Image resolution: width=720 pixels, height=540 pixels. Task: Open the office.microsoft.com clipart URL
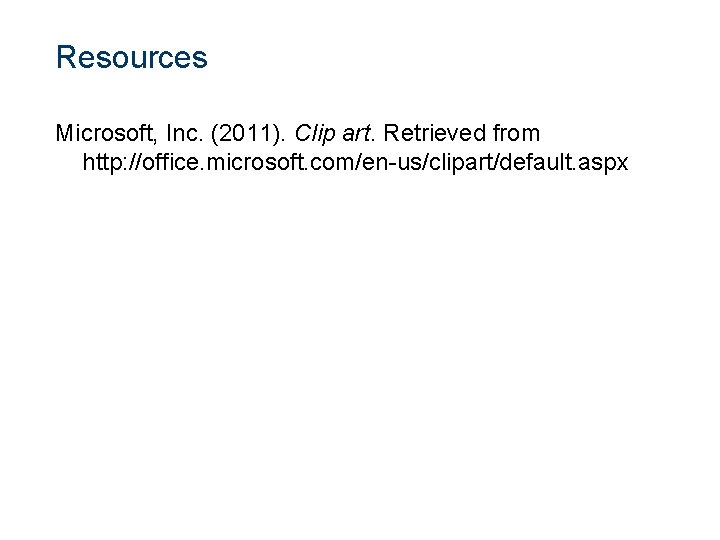pos(355,162)
